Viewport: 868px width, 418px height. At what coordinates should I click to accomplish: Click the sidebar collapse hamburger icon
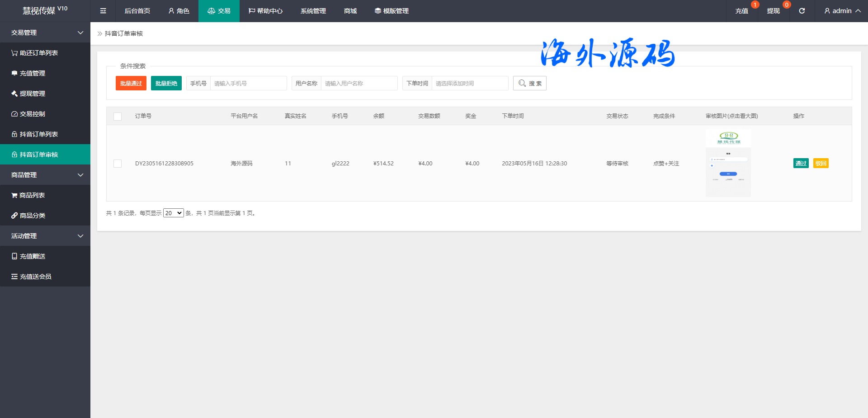click(x=103, y=11)
